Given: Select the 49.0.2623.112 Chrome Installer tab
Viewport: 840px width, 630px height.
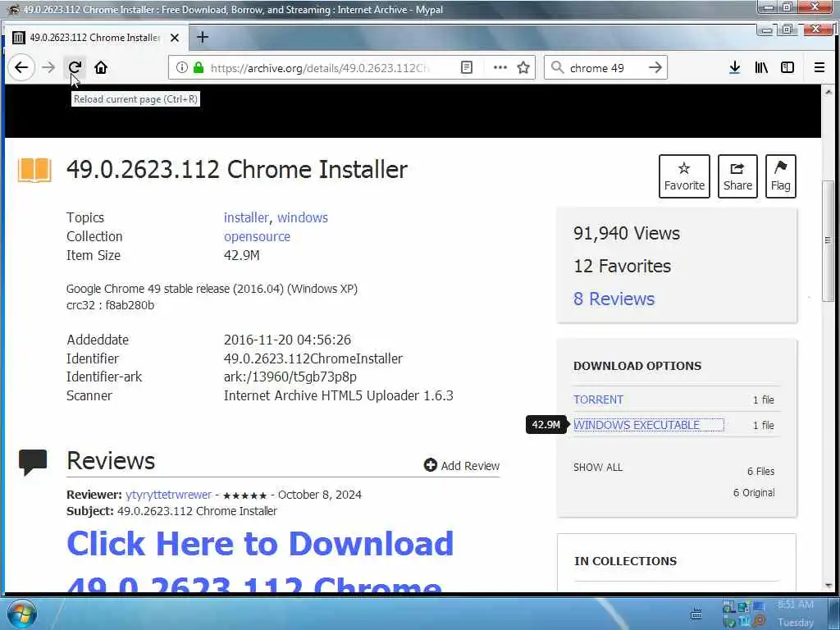Looking at the screenshot, I should point(95,38).
